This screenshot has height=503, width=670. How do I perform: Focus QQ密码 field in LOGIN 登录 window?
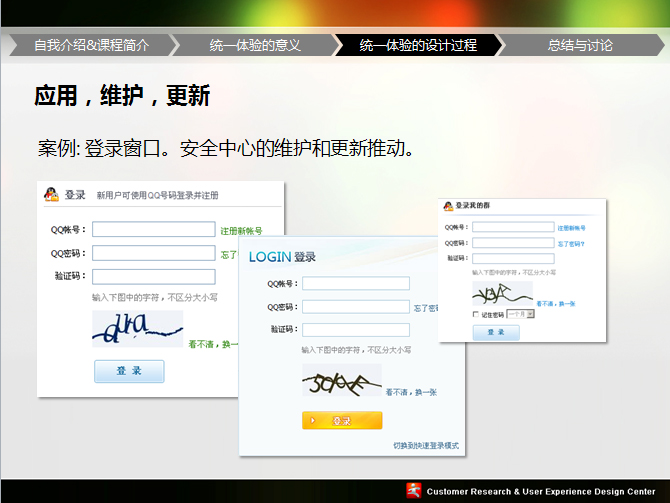356,307
